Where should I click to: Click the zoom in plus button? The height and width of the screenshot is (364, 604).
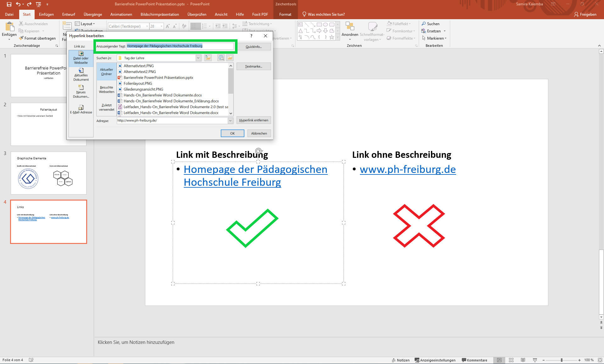coord(579,360)
